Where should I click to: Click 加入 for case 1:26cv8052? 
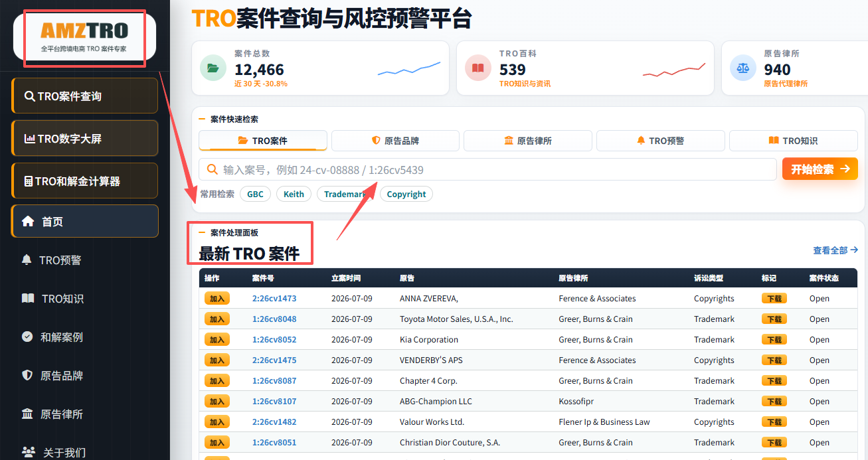[x=217, y=339]
